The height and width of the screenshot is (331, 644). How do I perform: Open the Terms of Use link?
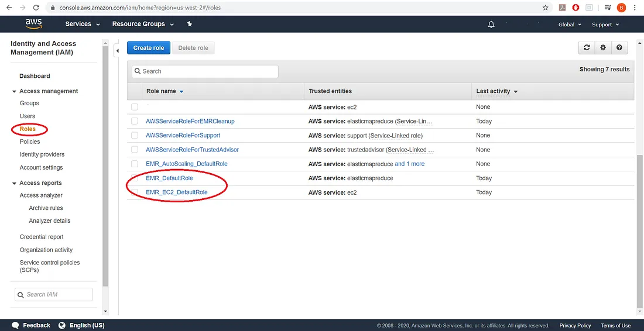616,325
